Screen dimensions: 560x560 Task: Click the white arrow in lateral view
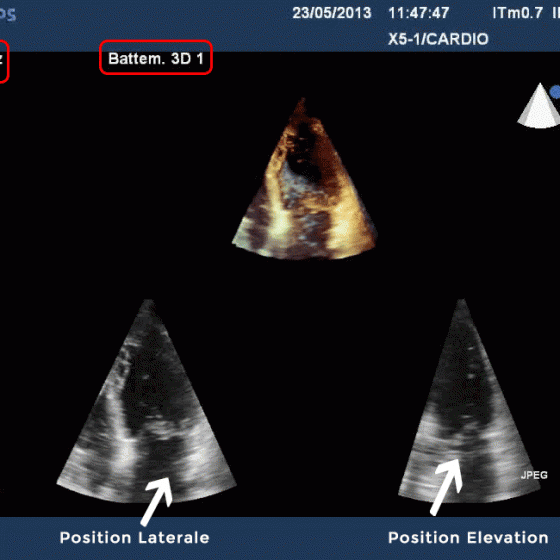click(x=156, y=501)
